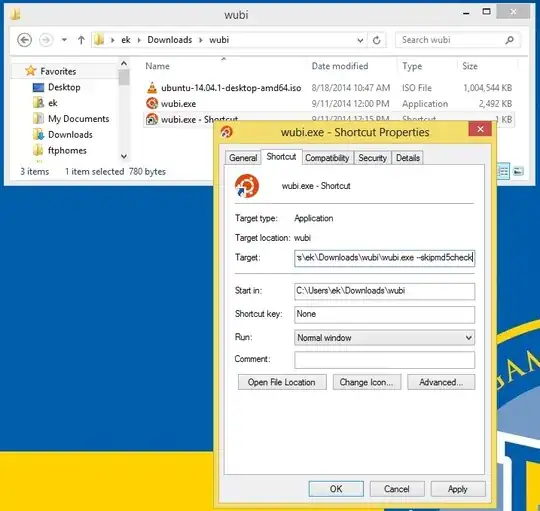Open the Shortcut tab
Viewport: 540px width, 511px height.
281,157
